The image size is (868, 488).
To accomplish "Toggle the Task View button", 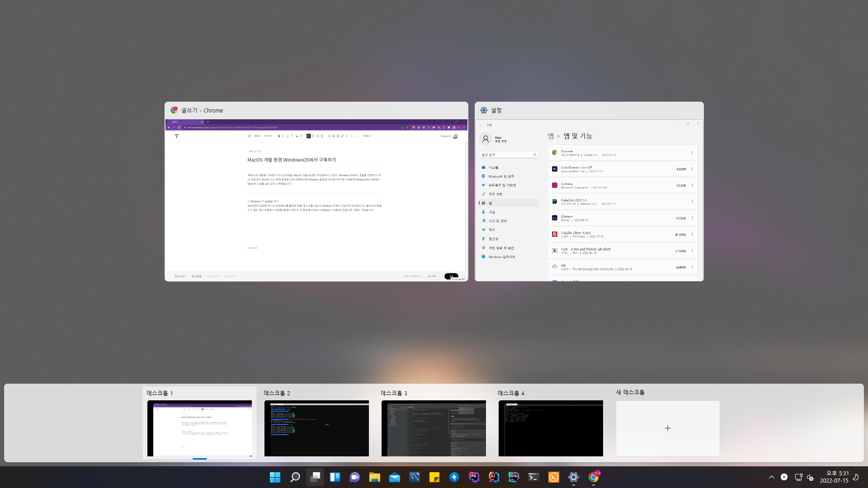I will click(315, 477).
